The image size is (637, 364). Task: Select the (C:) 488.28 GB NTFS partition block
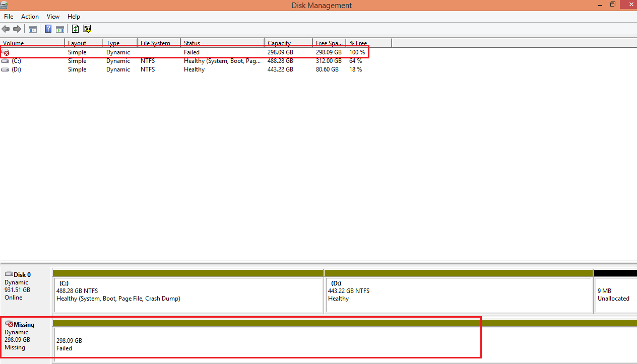point(188,292)
